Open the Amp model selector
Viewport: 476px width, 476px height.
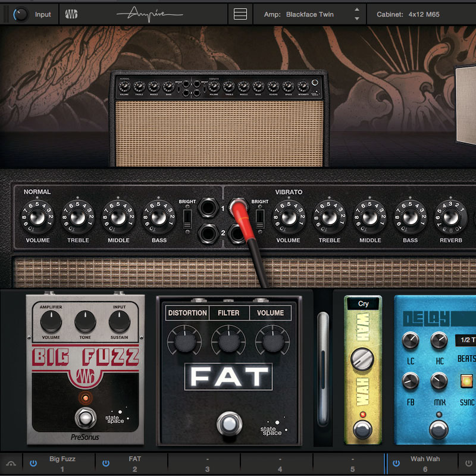309,14
